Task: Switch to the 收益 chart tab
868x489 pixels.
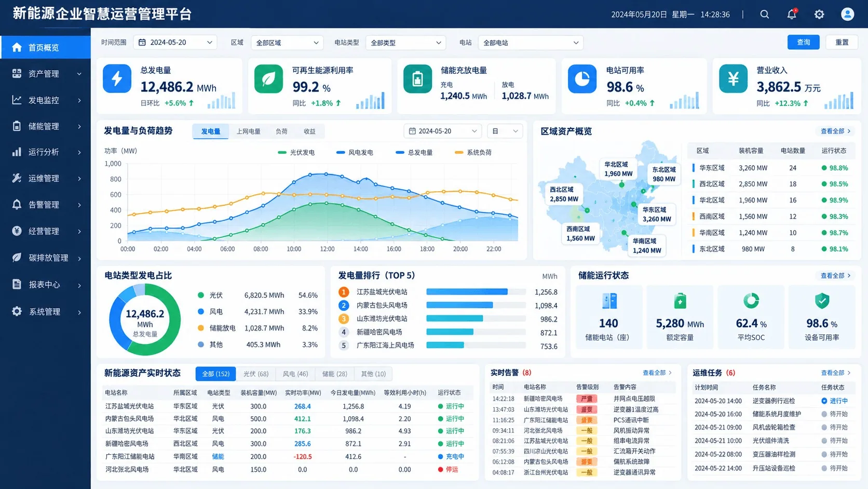Action: [x=309, y=131]
